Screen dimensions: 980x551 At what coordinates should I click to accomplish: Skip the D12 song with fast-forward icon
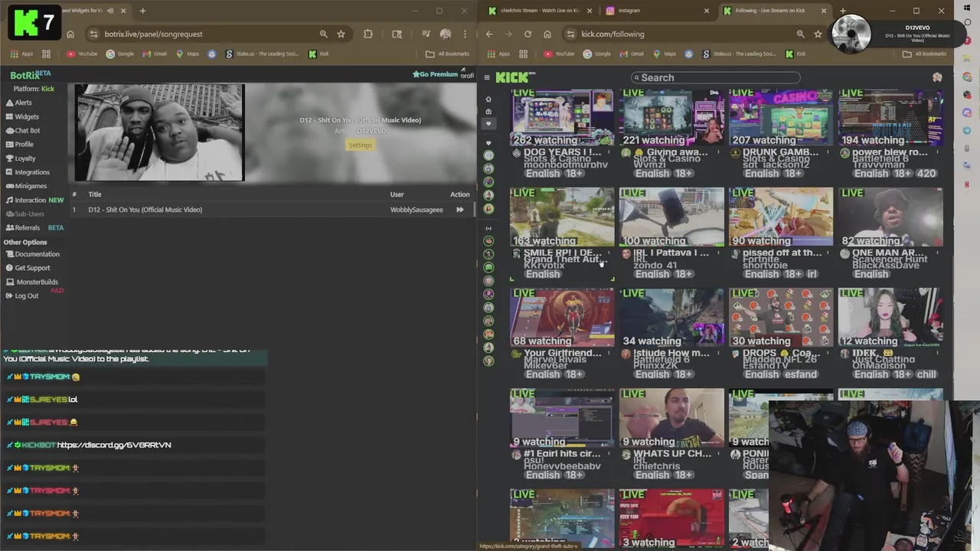point(459,210)
